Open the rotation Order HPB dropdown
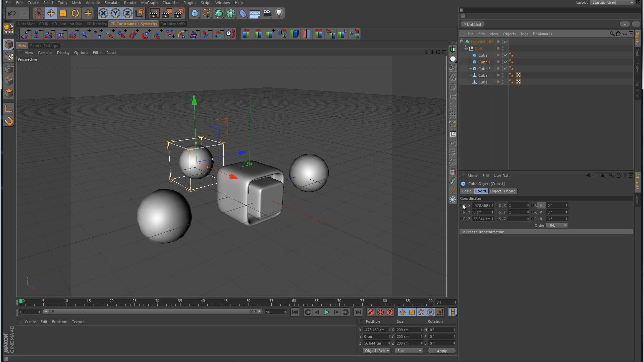This screenshot has height=362, width=644. (557, 225)
